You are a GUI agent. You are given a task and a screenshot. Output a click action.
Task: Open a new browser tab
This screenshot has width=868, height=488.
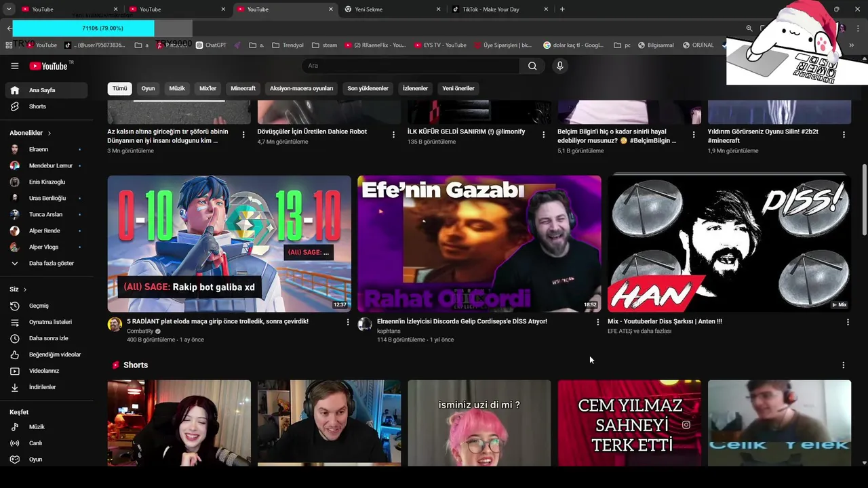tap(562, 9)
